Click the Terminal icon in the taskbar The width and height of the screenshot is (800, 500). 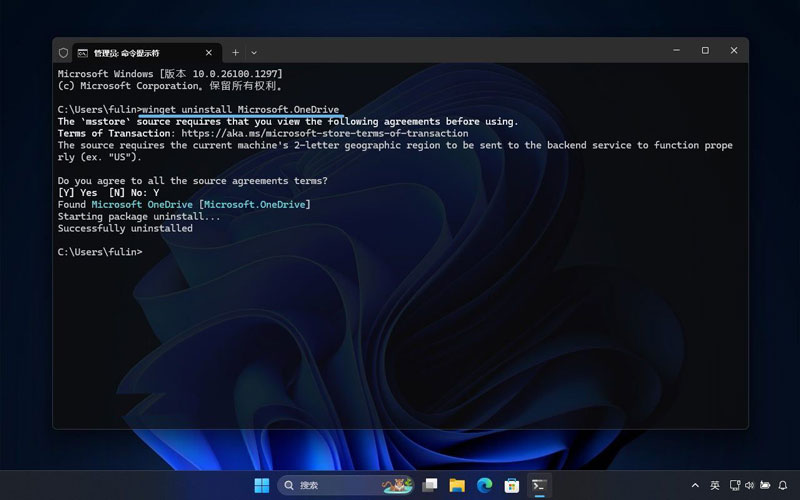(x=539, y=485)
